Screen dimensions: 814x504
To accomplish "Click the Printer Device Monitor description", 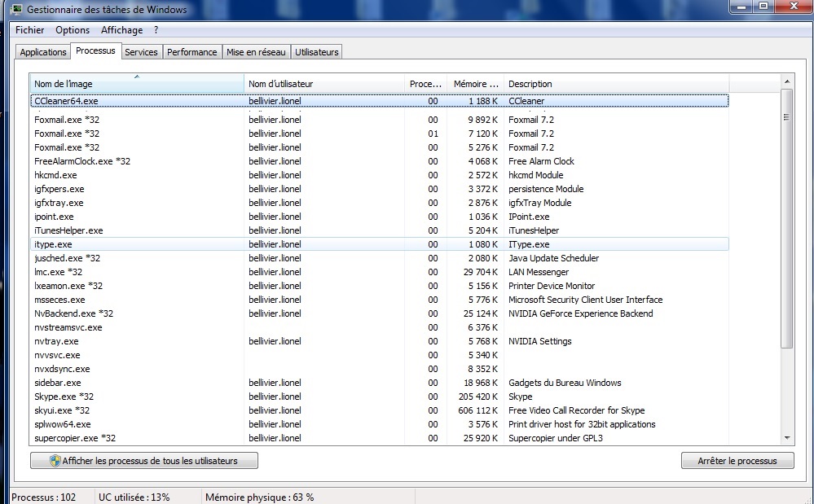I will coord(552,286).
